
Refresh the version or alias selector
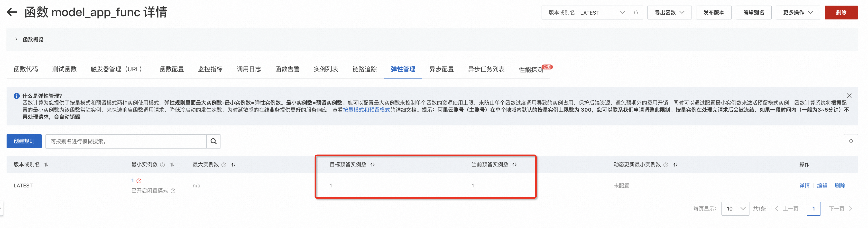pyautogui.click(x=636, y=12)
